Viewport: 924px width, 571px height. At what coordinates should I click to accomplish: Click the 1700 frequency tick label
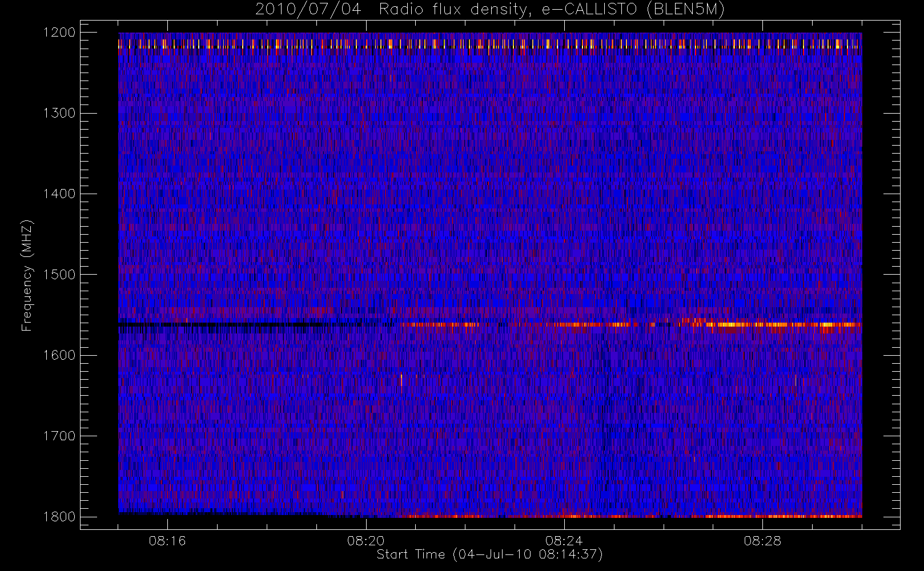[60, 436]
